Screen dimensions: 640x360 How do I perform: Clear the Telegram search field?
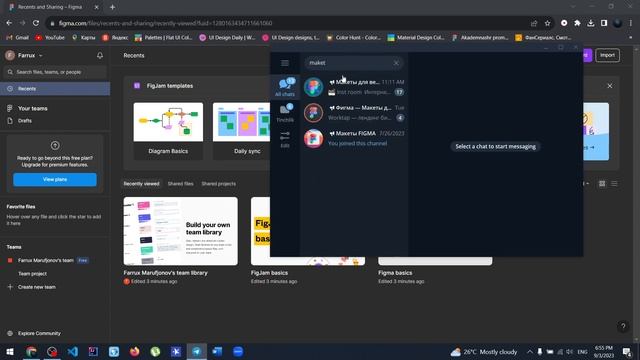[396, 63]
